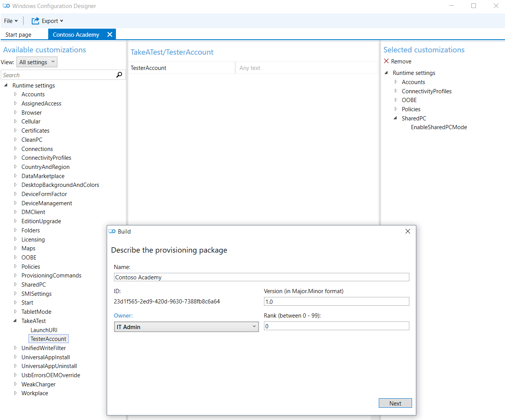Select ProvisioningCommands tree item
This screenshot has width=505, height=420.
click(51, 276)
